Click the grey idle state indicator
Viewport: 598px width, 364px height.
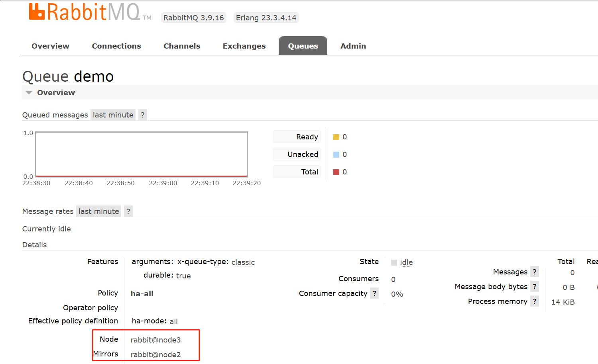394,262
